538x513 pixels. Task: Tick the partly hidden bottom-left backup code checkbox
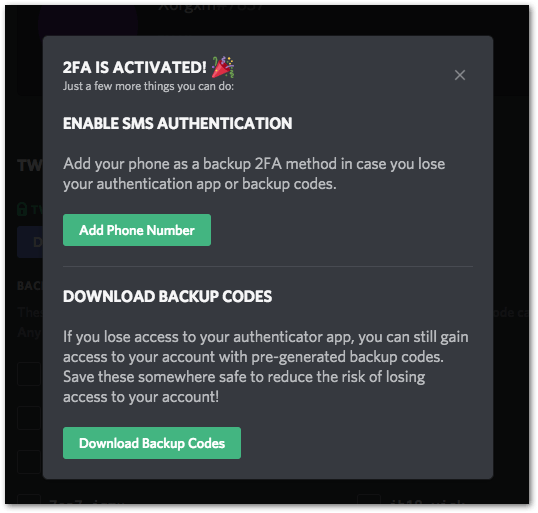coord(30,499)
